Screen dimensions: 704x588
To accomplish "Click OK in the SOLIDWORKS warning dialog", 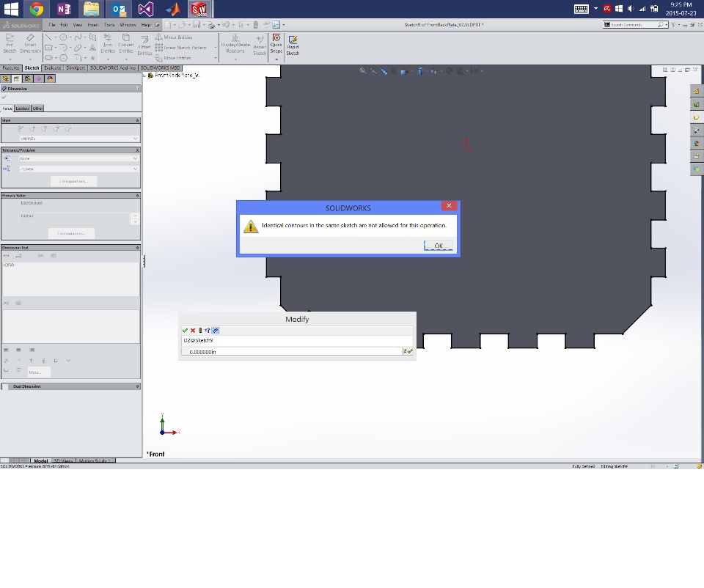I will click(x=439, y=246).
